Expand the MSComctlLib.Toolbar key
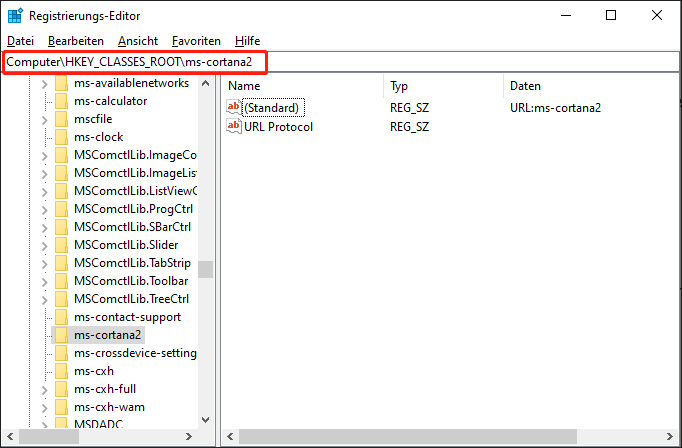The image size is (682, 448). click(x=44, y=281)
